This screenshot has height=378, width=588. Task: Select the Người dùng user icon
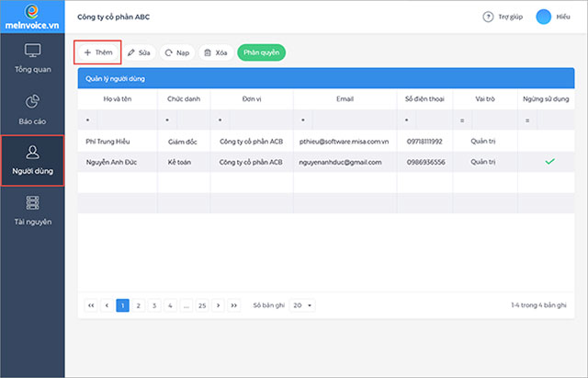coord(33,152)
